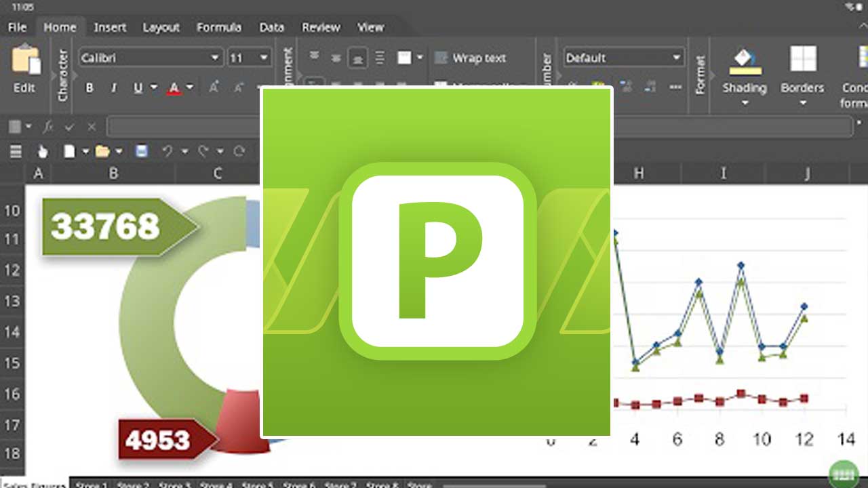The height and width of the screenshot is (488, 868).
Task: Toggle italic formatting
Action: (113, 88)
